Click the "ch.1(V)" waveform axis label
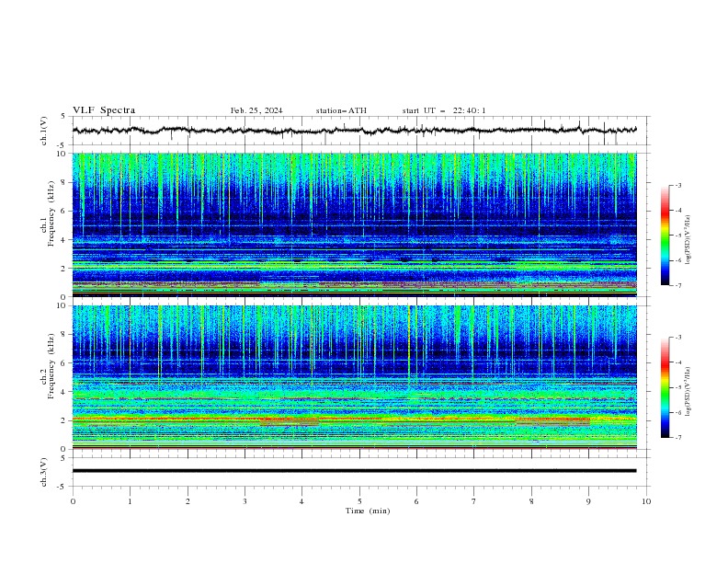This screenshot has height=563, width=728. click(x=44, y=131)
